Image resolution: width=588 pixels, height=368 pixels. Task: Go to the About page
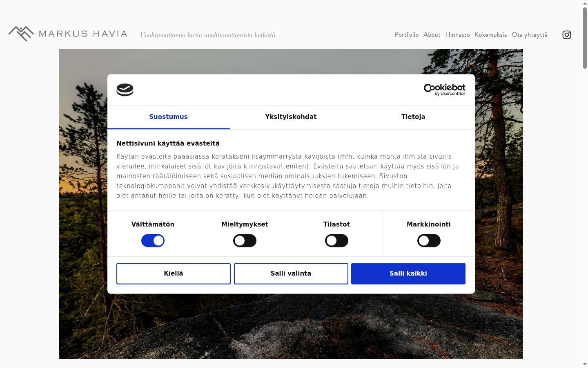point(432,35)
